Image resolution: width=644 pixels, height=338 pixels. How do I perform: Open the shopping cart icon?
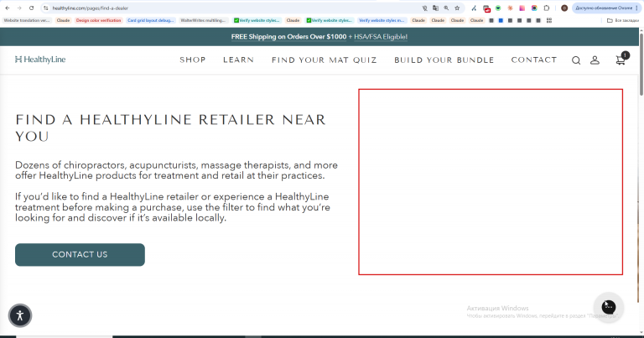(x=621, y=60)
